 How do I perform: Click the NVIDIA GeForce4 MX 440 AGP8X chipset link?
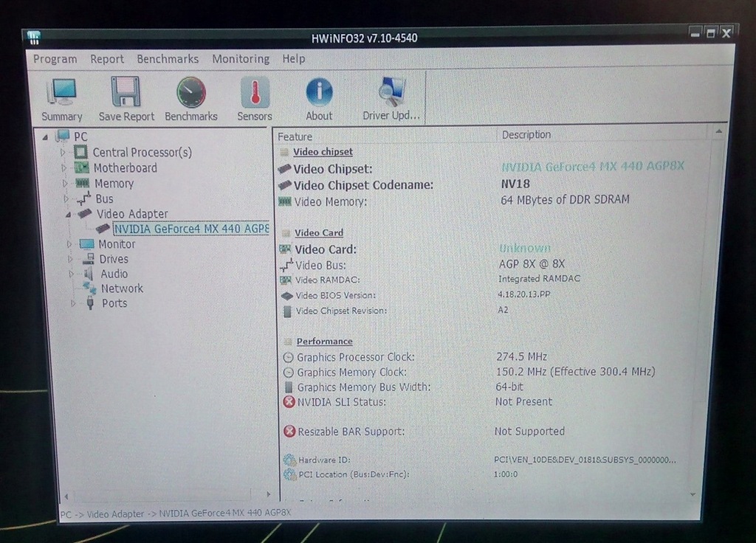(593, 166)
